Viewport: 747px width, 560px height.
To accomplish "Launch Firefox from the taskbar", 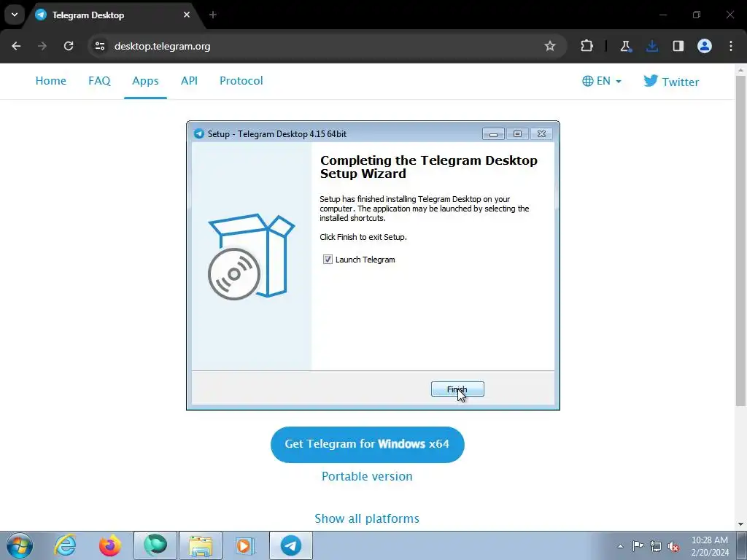I will coord(110,545).
